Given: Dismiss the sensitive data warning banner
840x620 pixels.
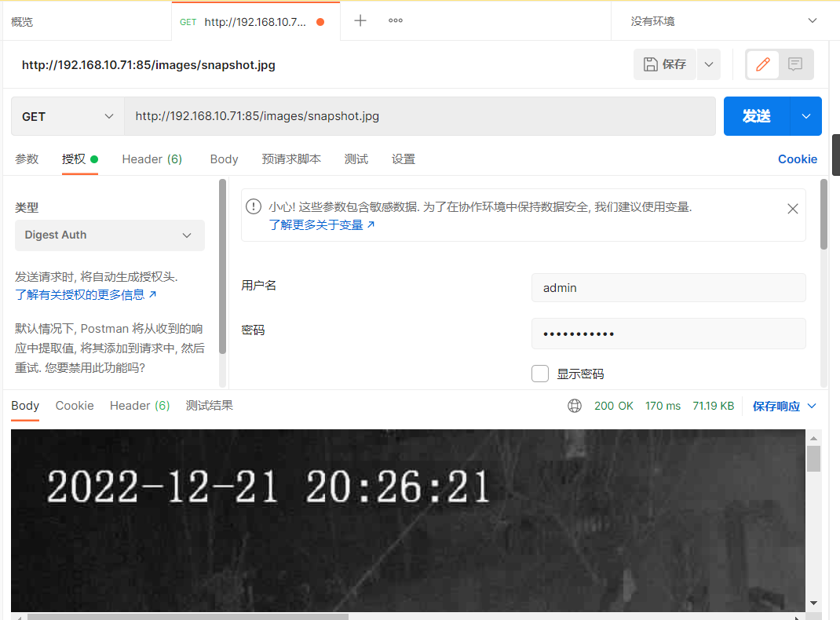Looking at the screenshot, I should click(x=793, y=209).
